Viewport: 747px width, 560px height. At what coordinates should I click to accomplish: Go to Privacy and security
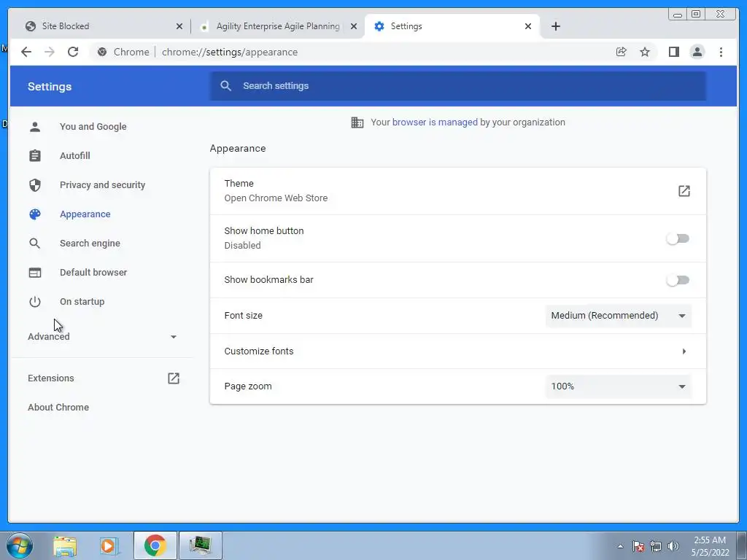point(102,184)
